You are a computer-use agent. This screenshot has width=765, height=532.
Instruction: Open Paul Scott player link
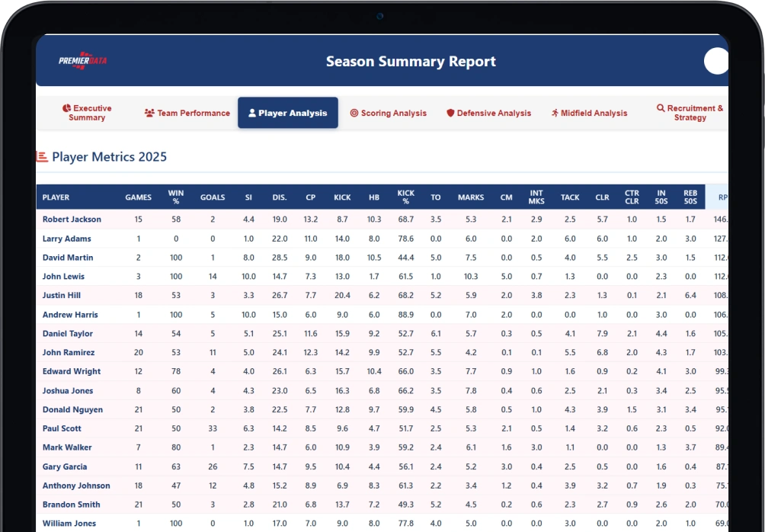point(62,428)
